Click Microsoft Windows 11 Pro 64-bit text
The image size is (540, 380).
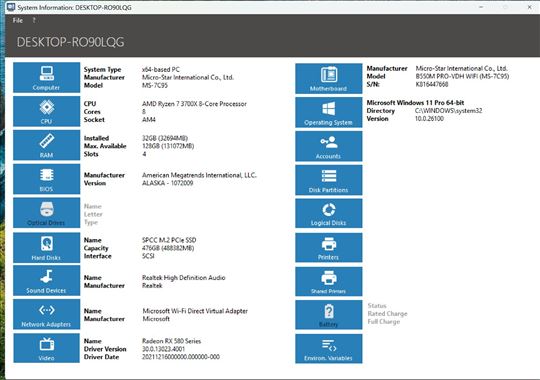415,103
